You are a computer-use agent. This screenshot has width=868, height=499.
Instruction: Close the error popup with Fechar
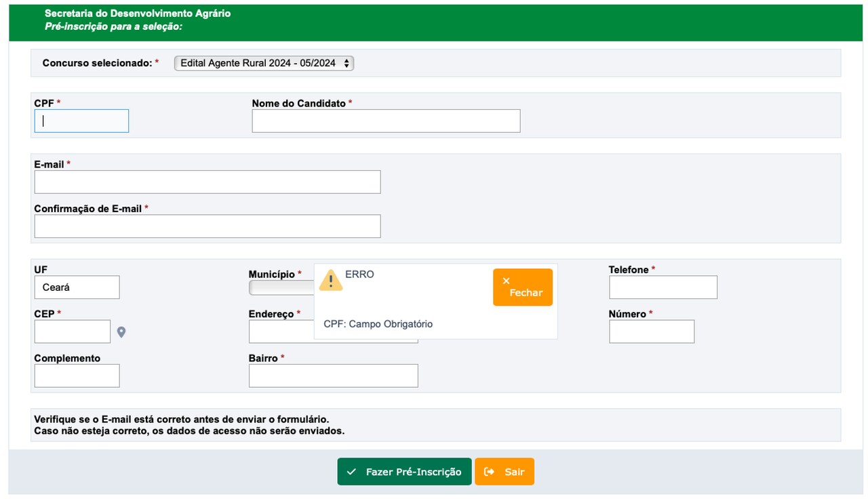click(x=523, y=287)
